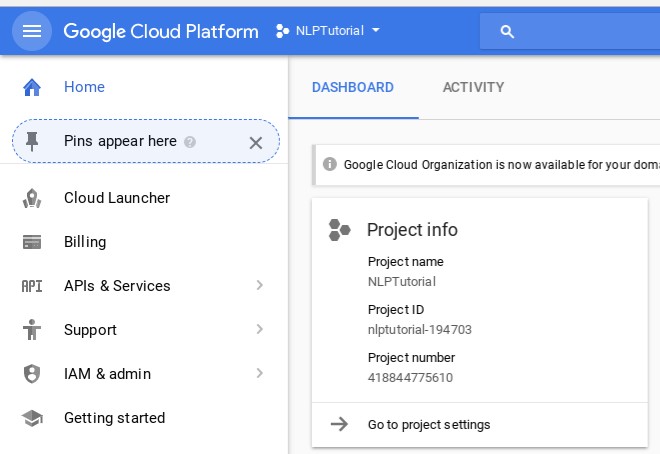The height and width of the screenshot is (454, 660).
Task: Click the info icon in organization notice
Action: [330, 164]
